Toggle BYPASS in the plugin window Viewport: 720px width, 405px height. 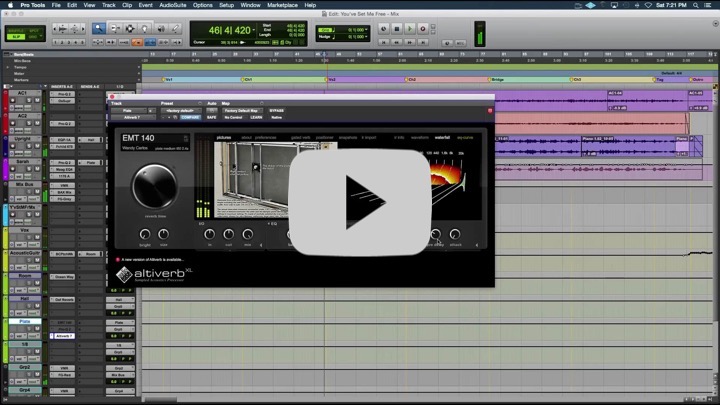[x=276, y=111]
